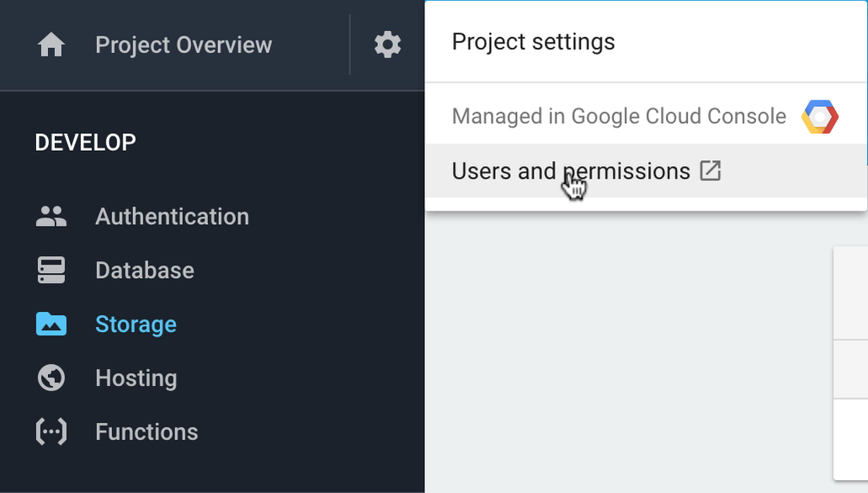Click the Authentication people icon
Image resolution: width=868 pixels, height=493 pixels.
pyautogui.click(x=51, y=217)
